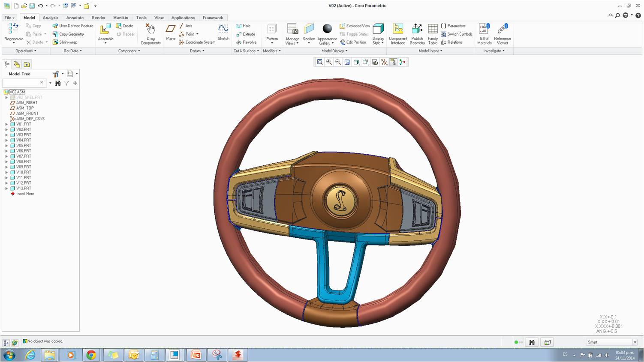Click User-Defined Feature
The width and height of the screenshot is (644, 362).
[73, 26]
